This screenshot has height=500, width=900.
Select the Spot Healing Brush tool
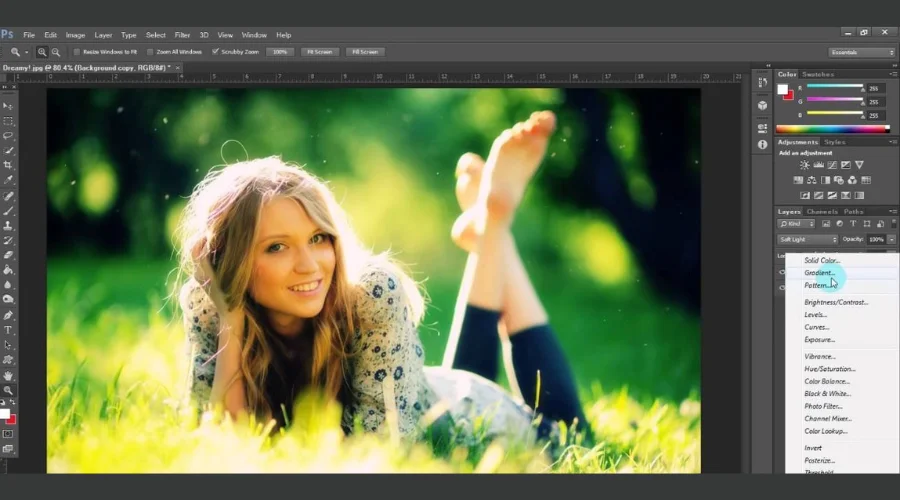(8, 196)
